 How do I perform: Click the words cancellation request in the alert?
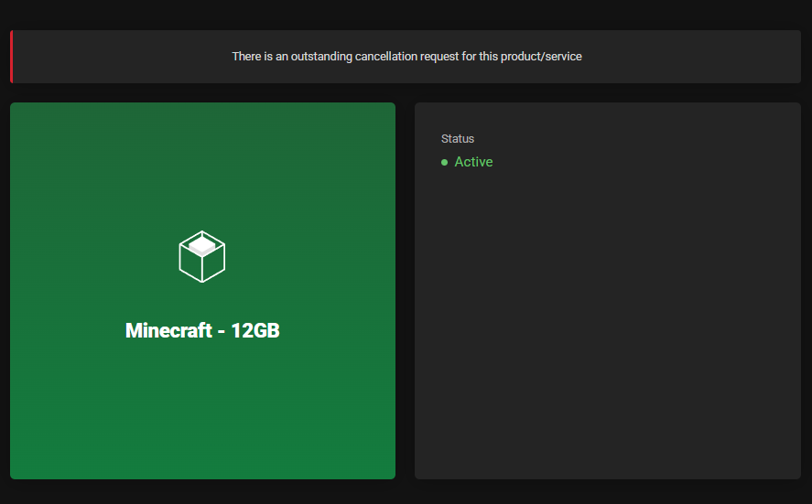click(400, 57)
